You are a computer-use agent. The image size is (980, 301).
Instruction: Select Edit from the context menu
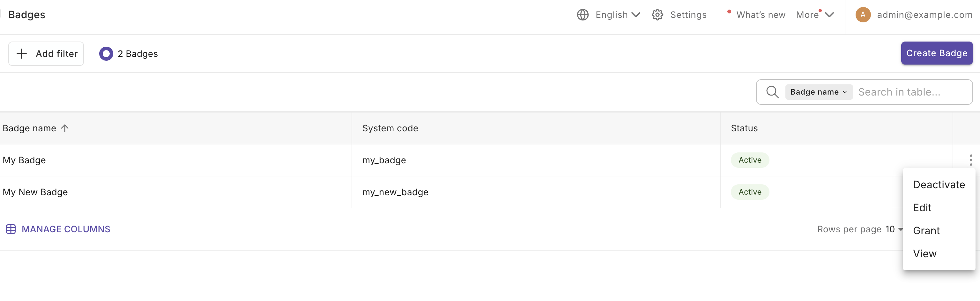[x=922, y=208]
